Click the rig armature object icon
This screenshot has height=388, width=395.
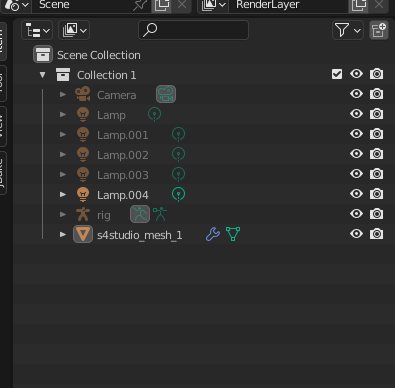[83, 214]
